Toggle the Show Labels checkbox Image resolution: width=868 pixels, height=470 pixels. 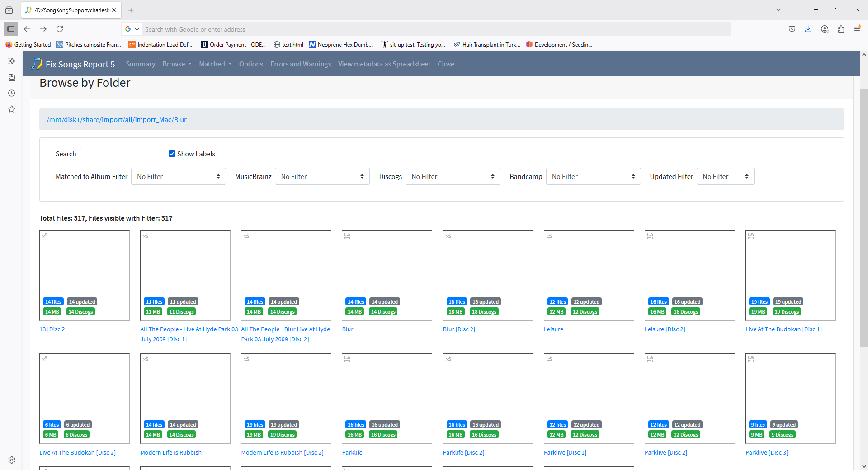point(172,154)
